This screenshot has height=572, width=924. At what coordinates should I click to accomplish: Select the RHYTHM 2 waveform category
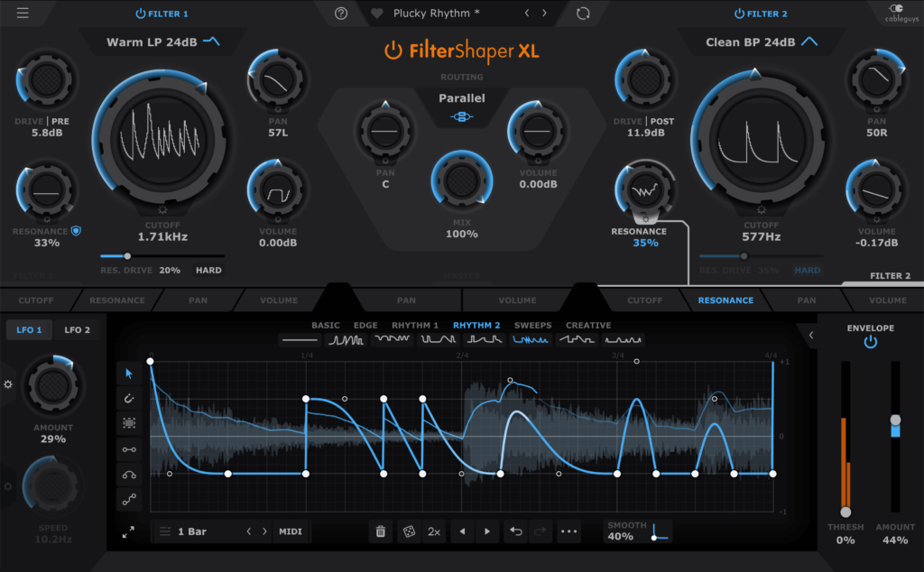point(476,325)
